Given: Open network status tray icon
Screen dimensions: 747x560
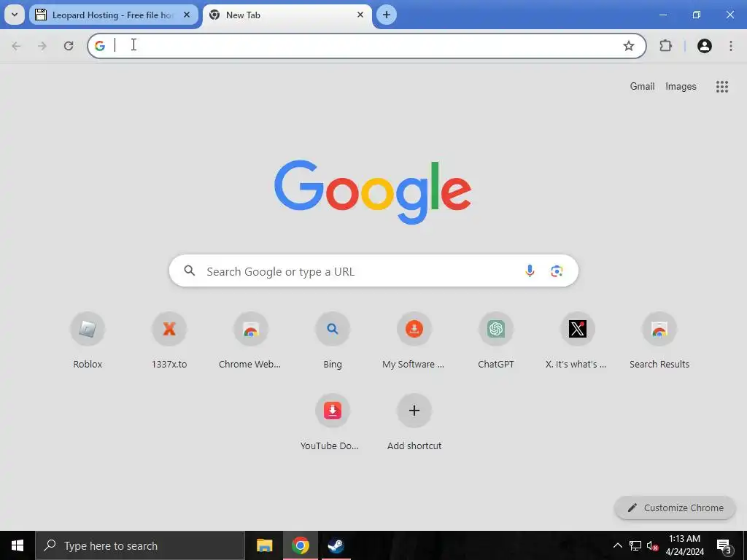Looking at the screenshot, I should pyautogui.click(x=635, y=545).
